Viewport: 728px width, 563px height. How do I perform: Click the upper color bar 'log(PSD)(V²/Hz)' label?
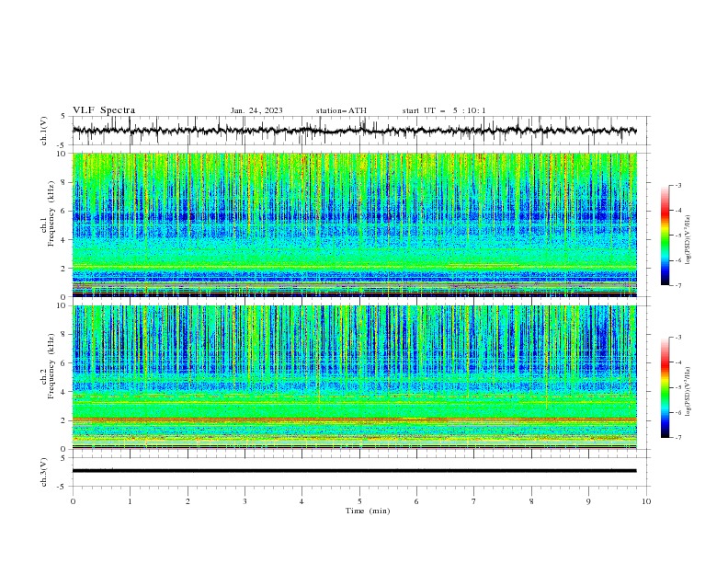coord(688,240)
